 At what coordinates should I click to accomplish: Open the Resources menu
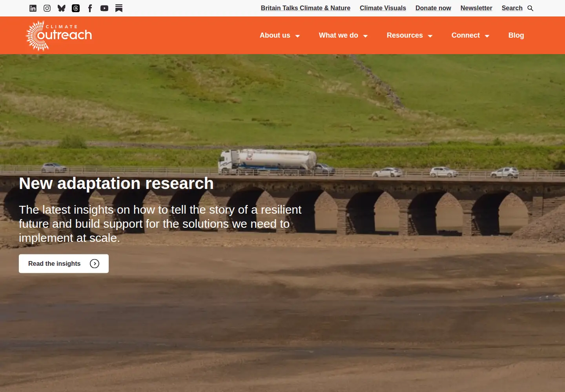tap(405, 35)
